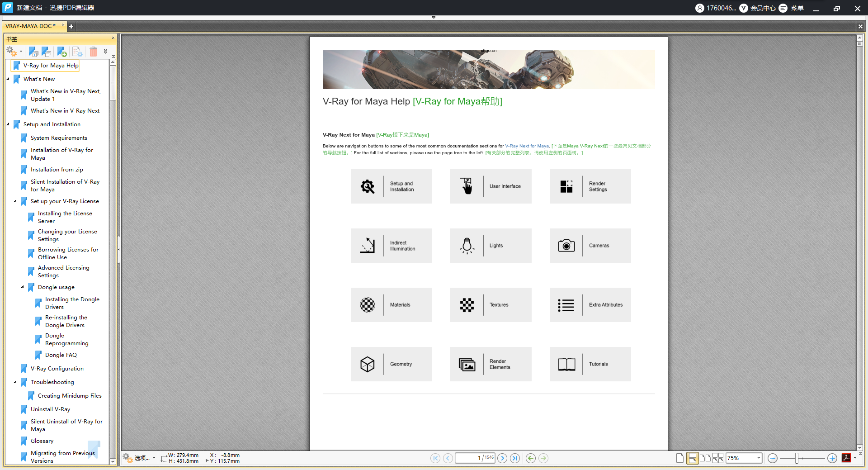Expand all bookmarks icon
The image size is (868, 470).
coord(33,52)
